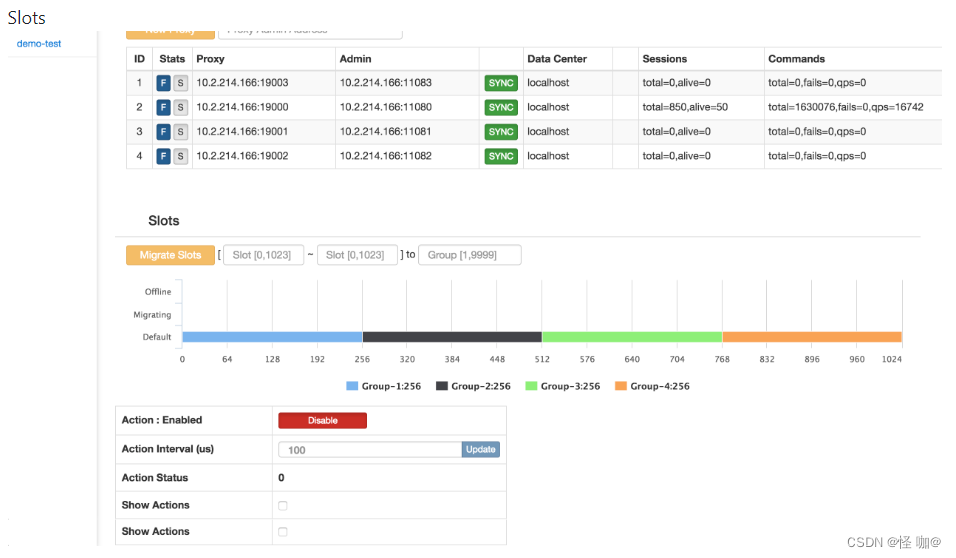
Task: Click the F stats icon for proxy 1
Action: click(163, 83)
